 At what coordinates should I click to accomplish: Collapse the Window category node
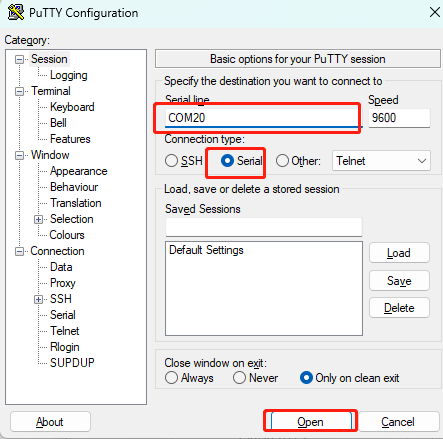20,155
